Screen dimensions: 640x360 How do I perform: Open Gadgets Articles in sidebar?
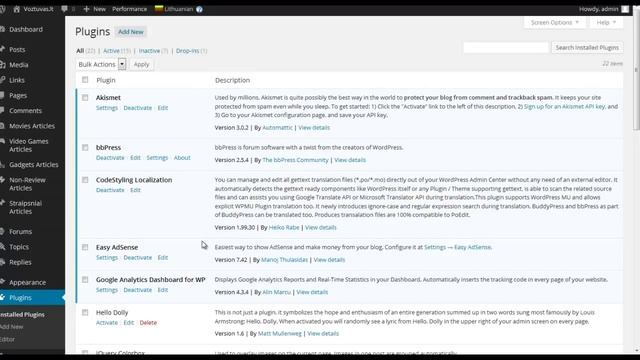33,165
